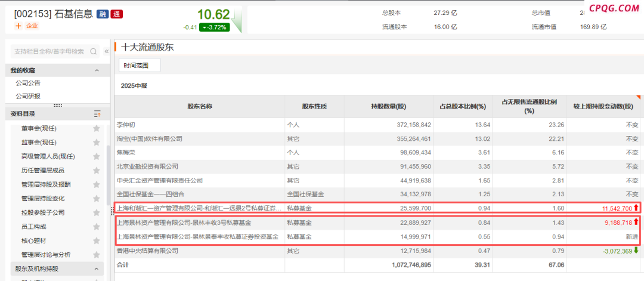
Task: Star the 管理层讨论与分析 item
Action: click(97, 255)
